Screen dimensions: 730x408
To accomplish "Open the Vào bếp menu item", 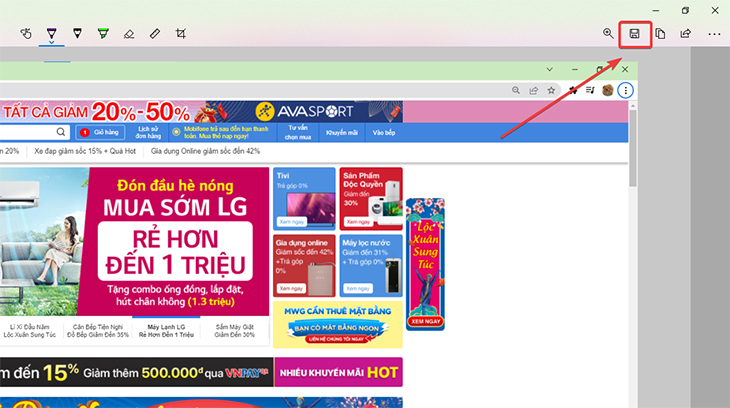I will [384, 133].
